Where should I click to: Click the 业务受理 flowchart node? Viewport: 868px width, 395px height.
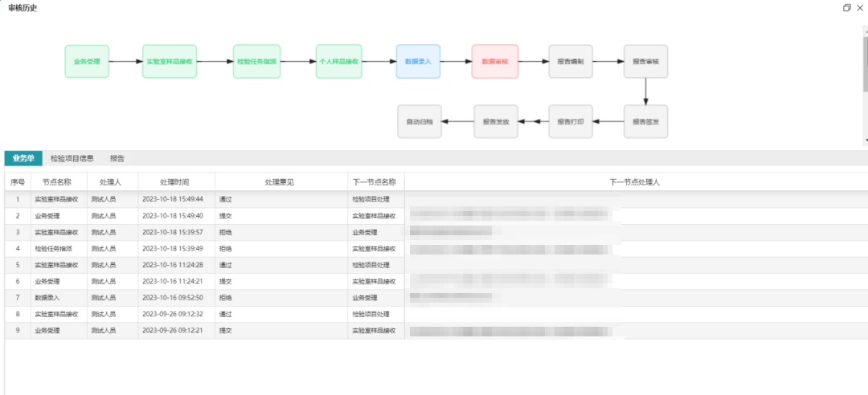[x=87, y=62]
